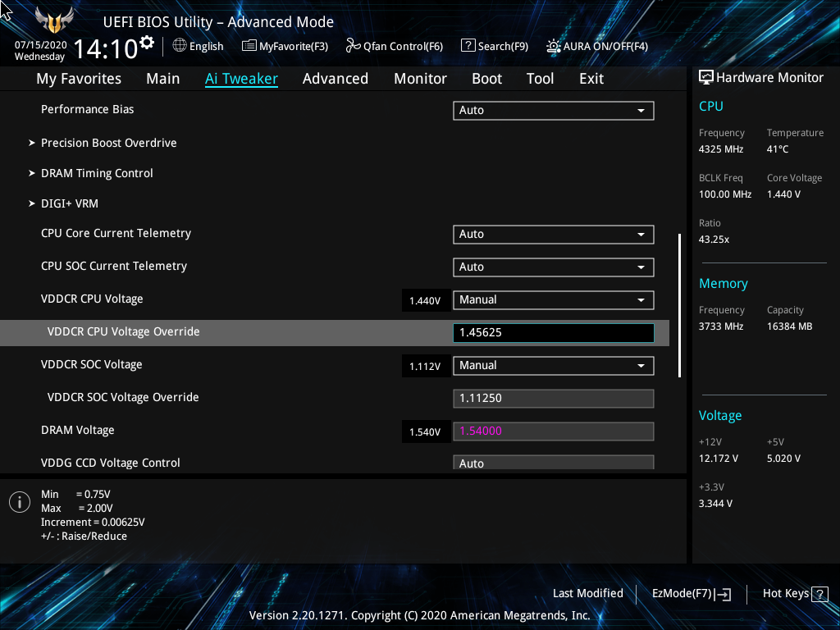840x630 pixels.
Task: Click VDDG CCD Voltage Control field
Action: (x=554, y=463)
